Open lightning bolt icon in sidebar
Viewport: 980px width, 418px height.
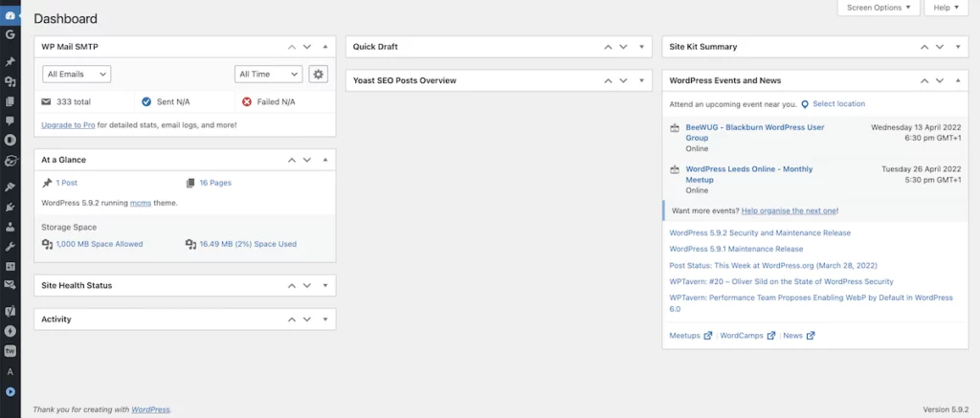(10, 331)
